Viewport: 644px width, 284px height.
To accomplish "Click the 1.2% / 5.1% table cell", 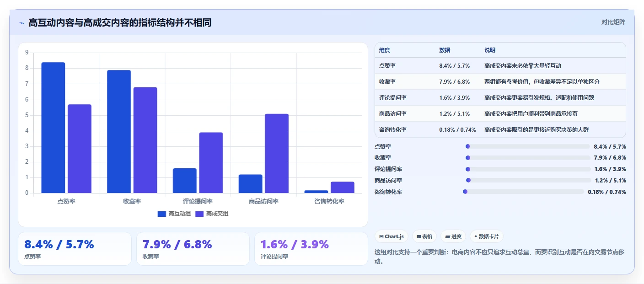I will [455, 114].
